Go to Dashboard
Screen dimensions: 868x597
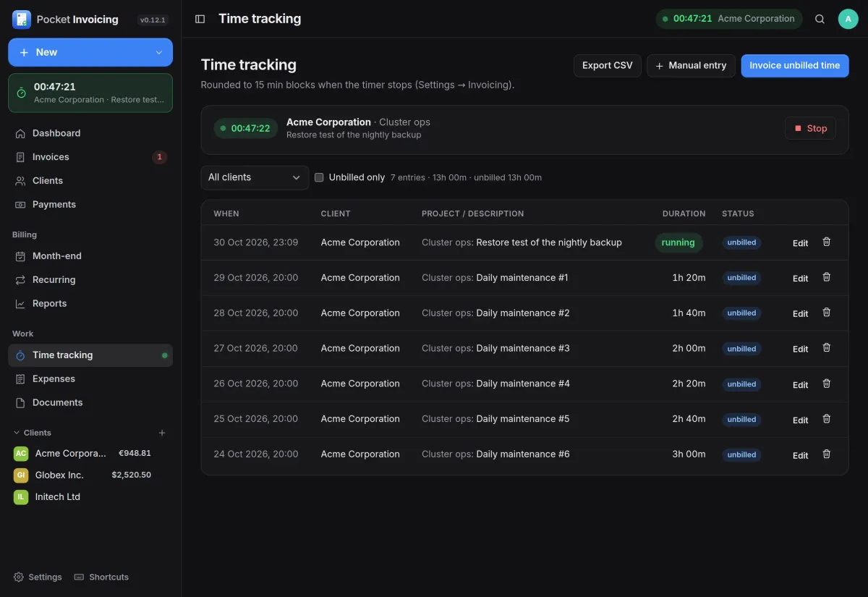90,133
